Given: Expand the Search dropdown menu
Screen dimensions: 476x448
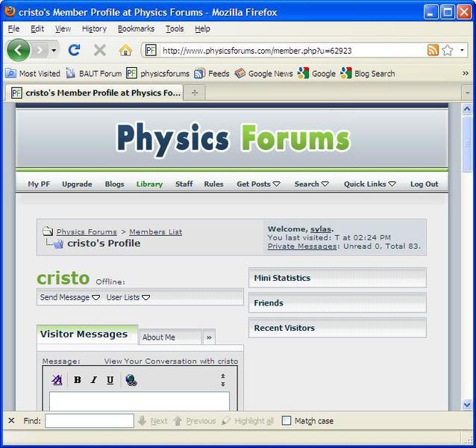Looking at the screenshot, I should 311,184.
